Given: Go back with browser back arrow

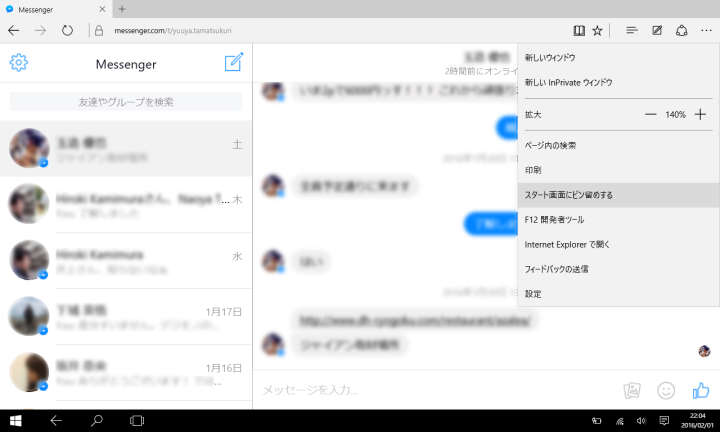Looking at the screenshot, I should [x=14, y=31].
